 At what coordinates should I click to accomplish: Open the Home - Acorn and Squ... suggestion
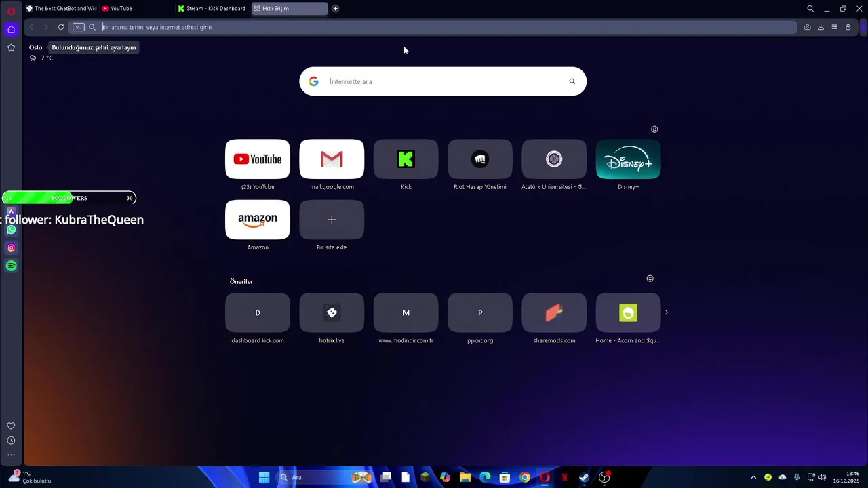(628, 312)
